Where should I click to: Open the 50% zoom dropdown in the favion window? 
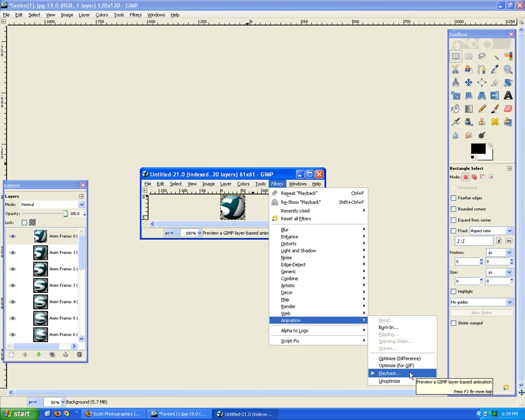point(63,402)
